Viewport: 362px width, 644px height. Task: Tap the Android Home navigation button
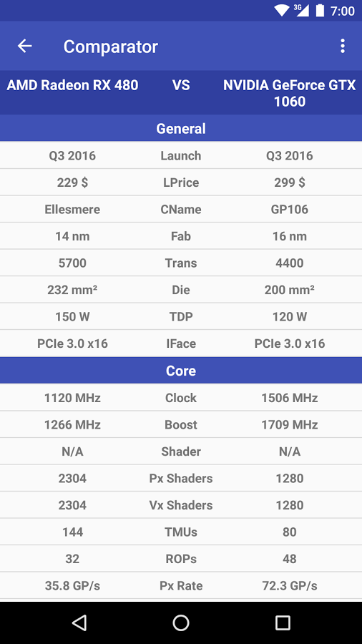[x=180, y=623]
